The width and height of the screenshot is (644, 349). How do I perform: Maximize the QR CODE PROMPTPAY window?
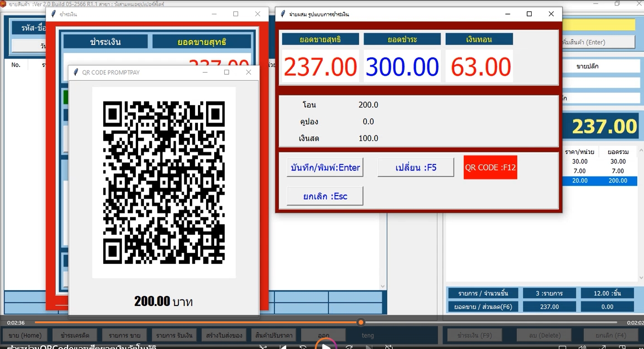tap(226, 72)
